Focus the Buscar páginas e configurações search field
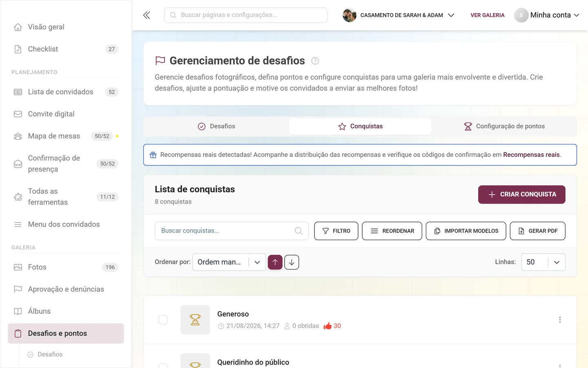588x368 pixels. click(x=246, y=15)
